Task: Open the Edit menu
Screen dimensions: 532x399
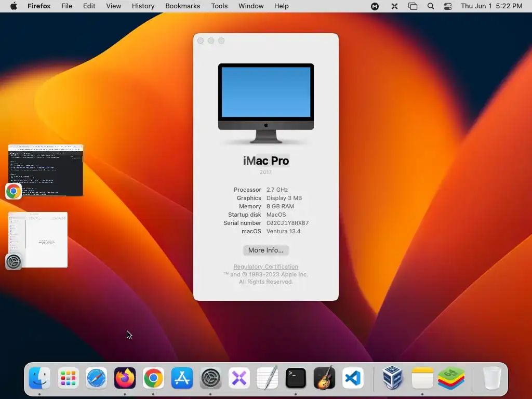Action: [x=89, y=6]
